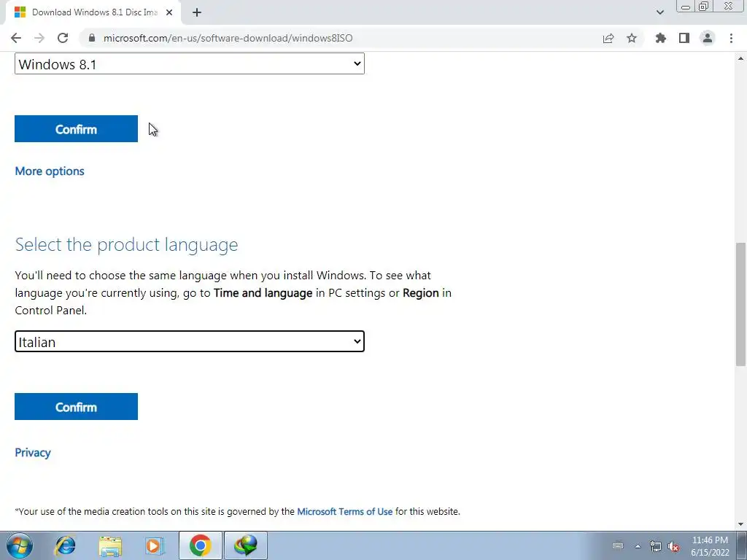Screen dimensions: 747x560
Task: Click the page vertical scrollbar thumb
Action: point(741,304)
